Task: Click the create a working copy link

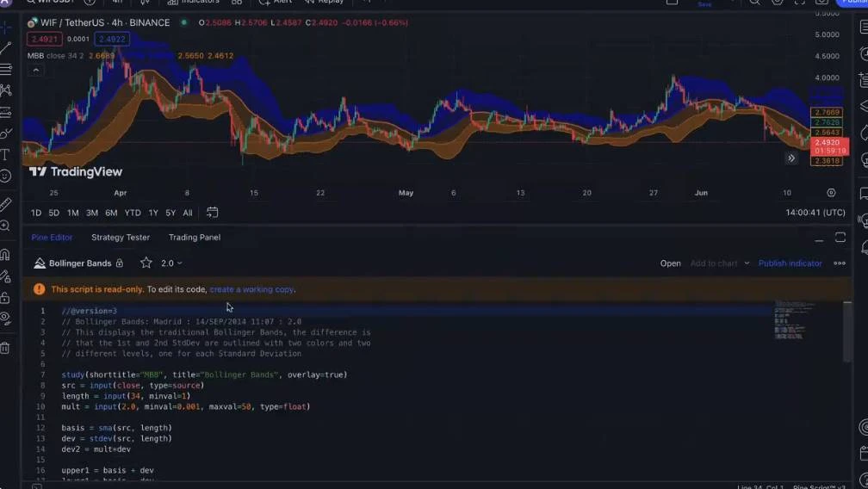Action: (x=251, y=289)
